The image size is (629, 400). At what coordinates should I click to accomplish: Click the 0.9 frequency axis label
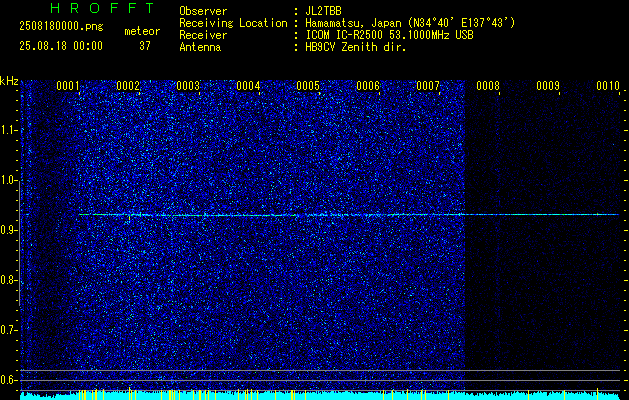9,230
